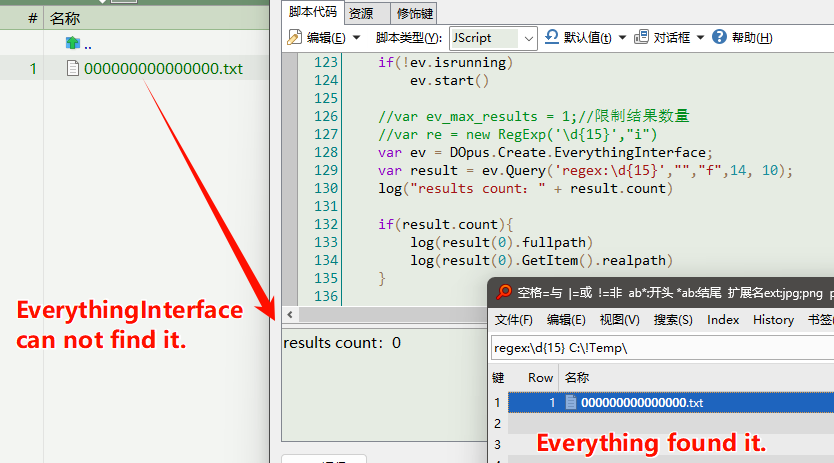Image resolution: width=834 pixels, height=463 pixels.
Task: Open 帮助(H) help link
Action: coord(752,38)
